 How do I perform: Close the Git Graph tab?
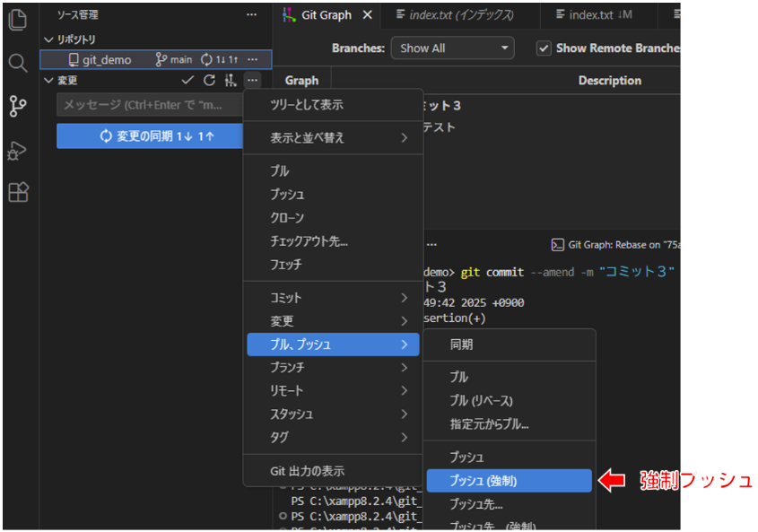(x=367, y=15)
